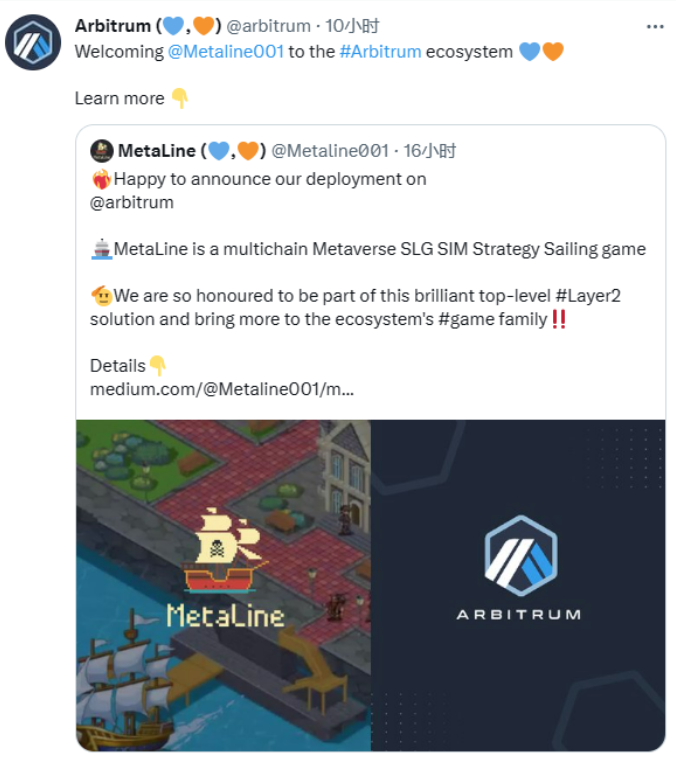Click the fire heart emoji in quoted tweet

[x=101, y=179]
